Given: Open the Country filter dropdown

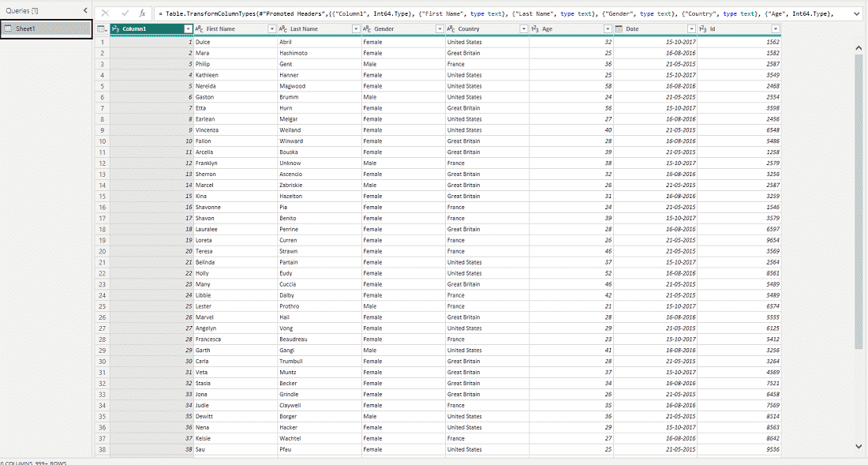Looking at the screenshot, I should point(524,28).
